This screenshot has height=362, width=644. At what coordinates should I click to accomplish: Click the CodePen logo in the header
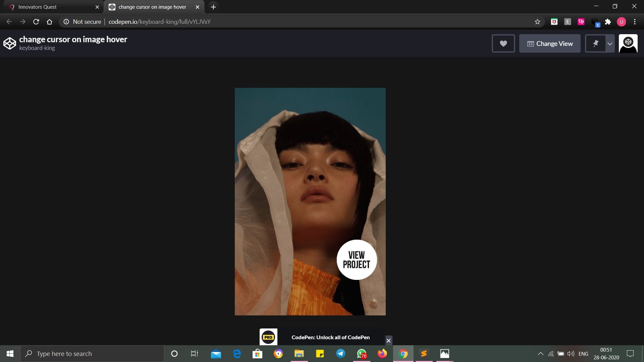9,44
